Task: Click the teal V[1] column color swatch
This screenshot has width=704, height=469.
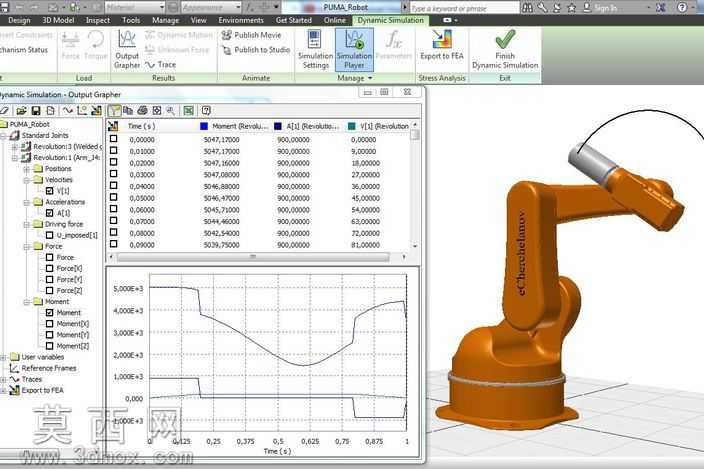Action: (352, 127)
